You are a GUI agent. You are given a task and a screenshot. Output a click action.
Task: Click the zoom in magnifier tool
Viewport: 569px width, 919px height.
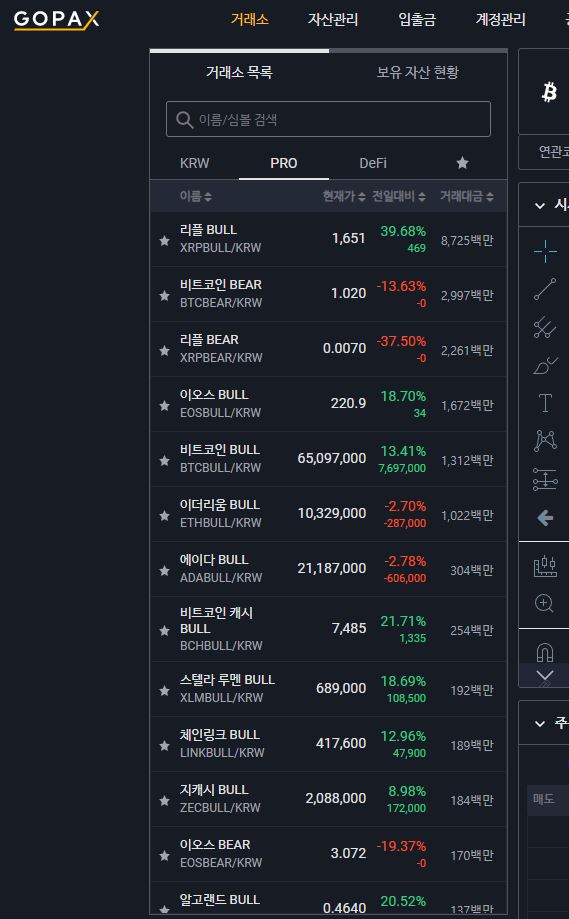[544, 603]
